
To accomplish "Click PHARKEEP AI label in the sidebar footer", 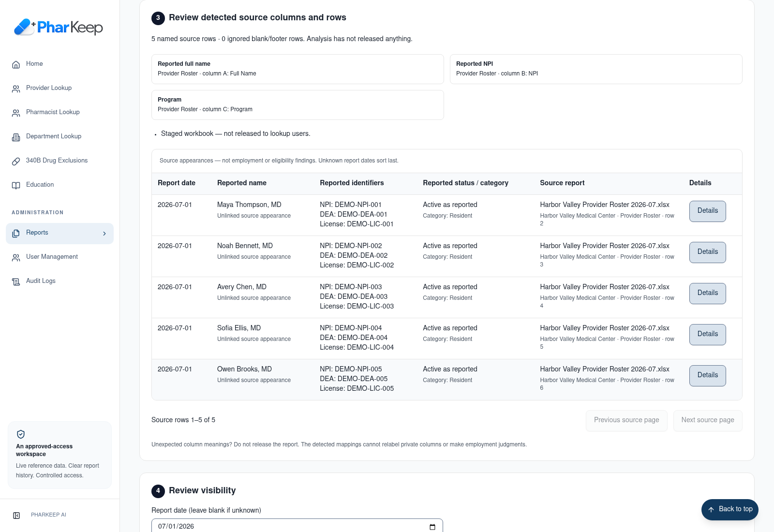I will (x=48, y=515).
